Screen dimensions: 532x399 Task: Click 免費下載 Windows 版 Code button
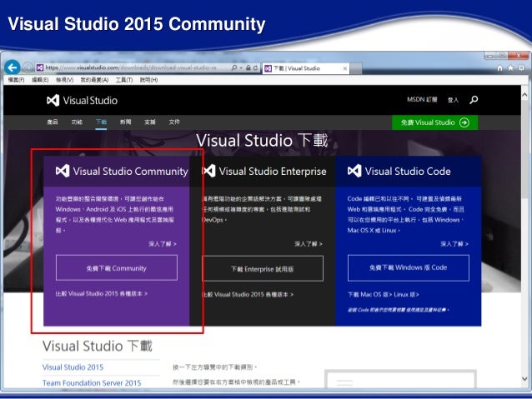(x=408, y=268)
